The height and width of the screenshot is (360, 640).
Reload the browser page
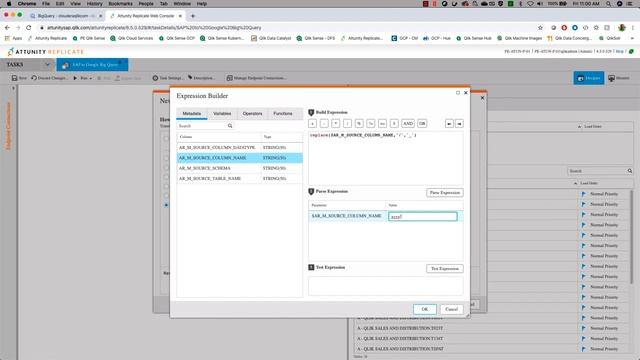(29, 28)
